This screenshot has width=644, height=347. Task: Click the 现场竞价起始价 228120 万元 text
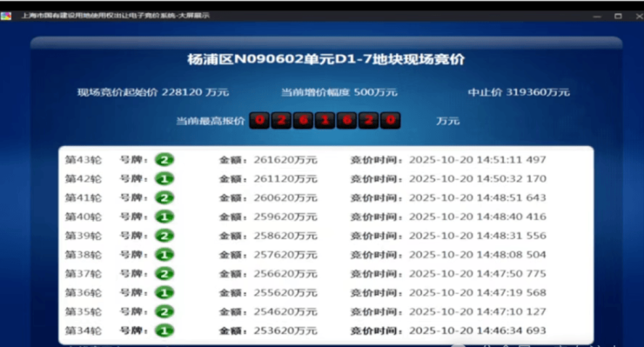tap(153, 92)
